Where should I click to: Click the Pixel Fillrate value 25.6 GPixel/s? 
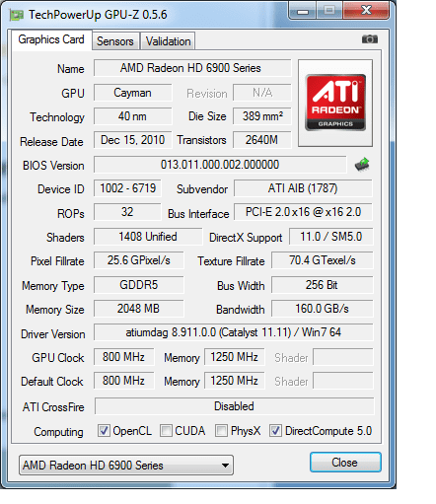coord(139,260)
